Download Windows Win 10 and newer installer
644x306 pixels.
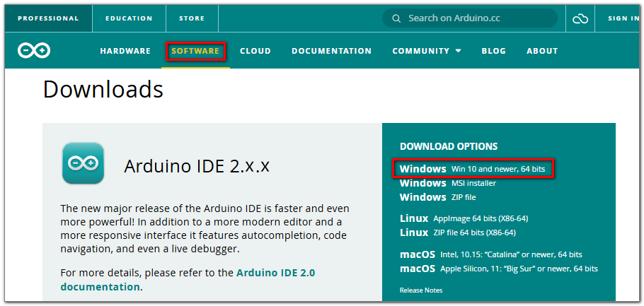pos(472,169)
